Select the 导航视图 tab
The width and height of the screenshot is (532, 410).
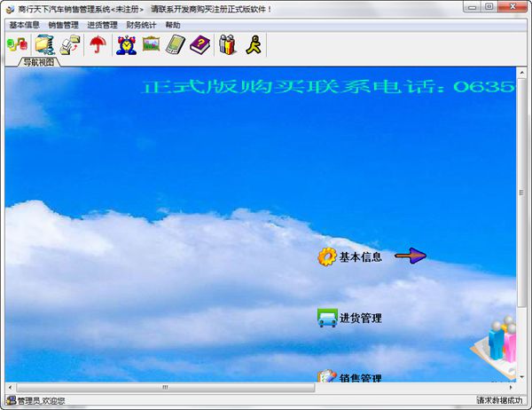[39, 62]
